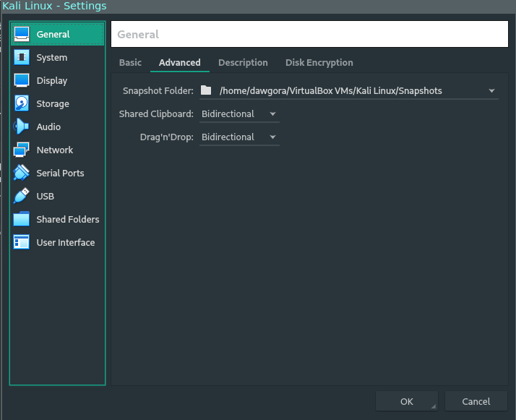Image resolution: width=516 pixels, height=420 pixels.
Task: Switch to the Basic tab
Action: 130,63
